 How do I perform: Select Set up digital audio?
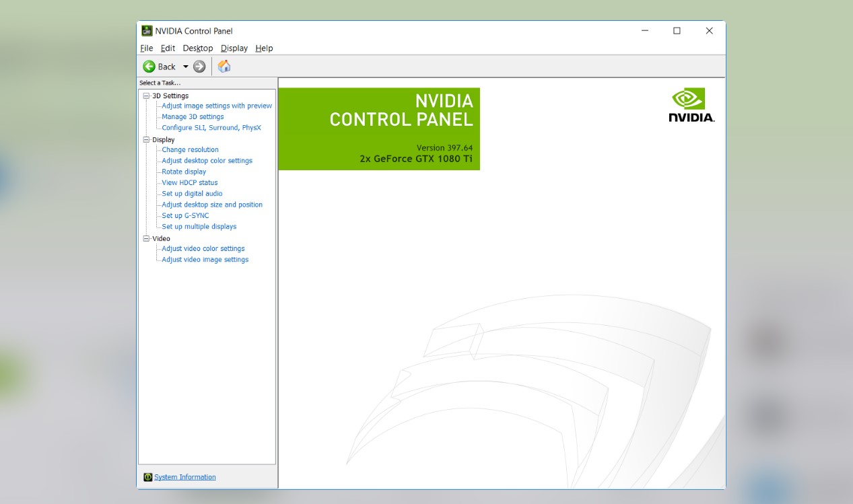(192, 194)
